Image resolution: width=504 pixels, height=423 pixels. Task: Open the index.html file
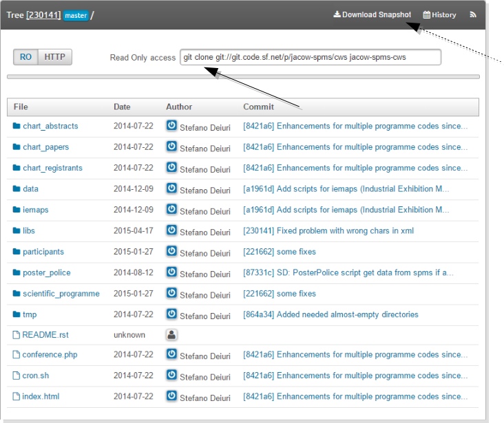(x=41, y=396)
